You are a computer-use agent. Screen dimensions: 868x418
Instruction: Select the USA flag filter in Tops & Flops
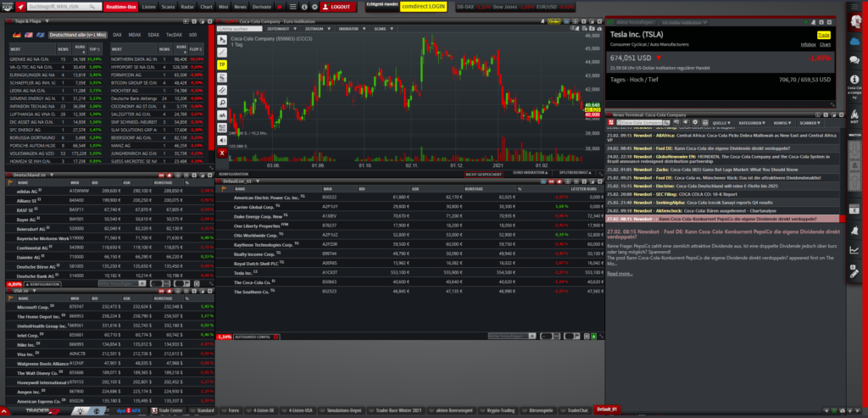pyautogui.click(x=28, y=34)
